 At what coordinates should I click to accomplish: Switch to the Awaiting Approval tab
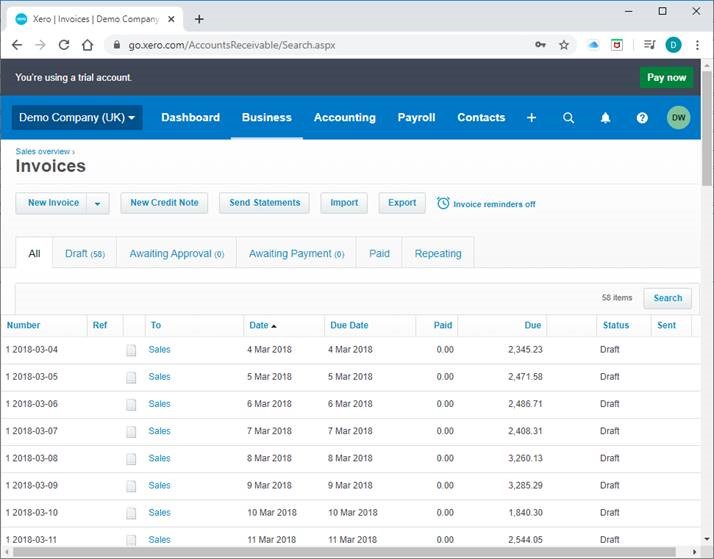pos(177,253)
